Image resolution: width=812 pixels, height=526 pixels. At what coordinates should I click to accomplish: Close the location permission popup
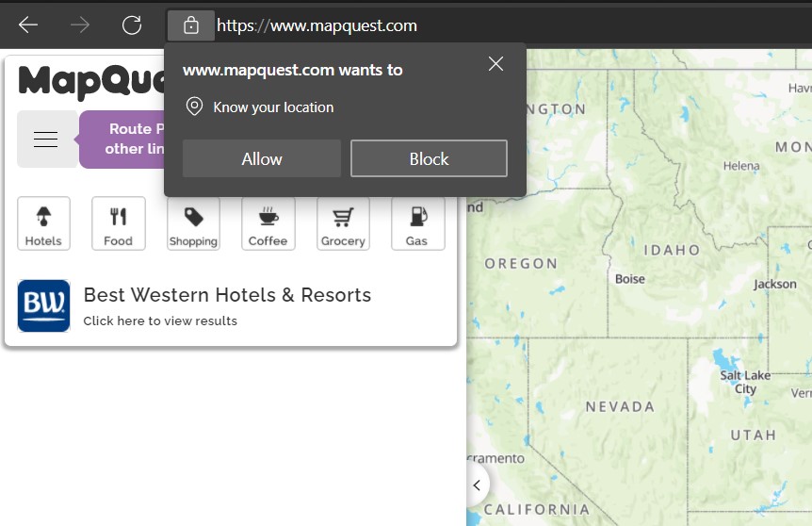coord(495,64)
